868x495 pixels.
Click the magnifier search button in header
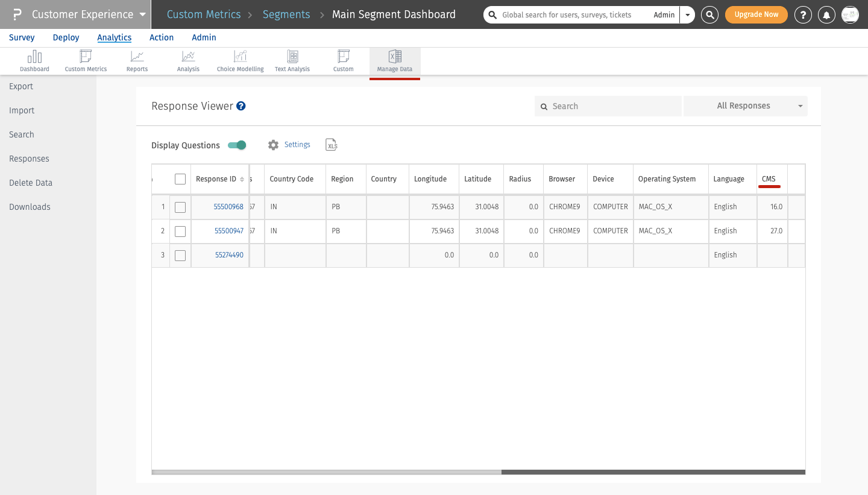click(710, 14)
